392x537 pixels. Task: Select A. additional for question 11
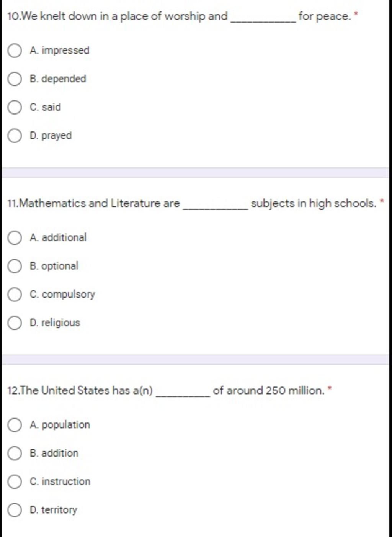(15, 238)
